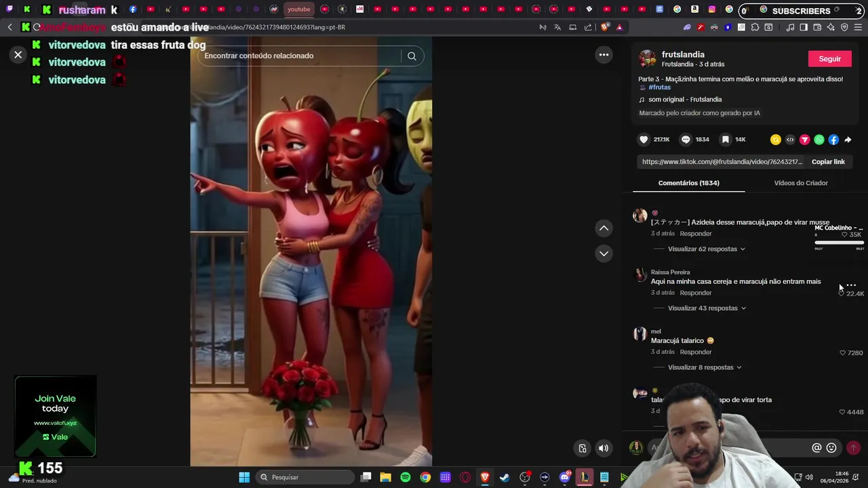Open the frutslandia profile name
Image resolution: width=868 pixels, height=488 pixels.
(683, 54)
